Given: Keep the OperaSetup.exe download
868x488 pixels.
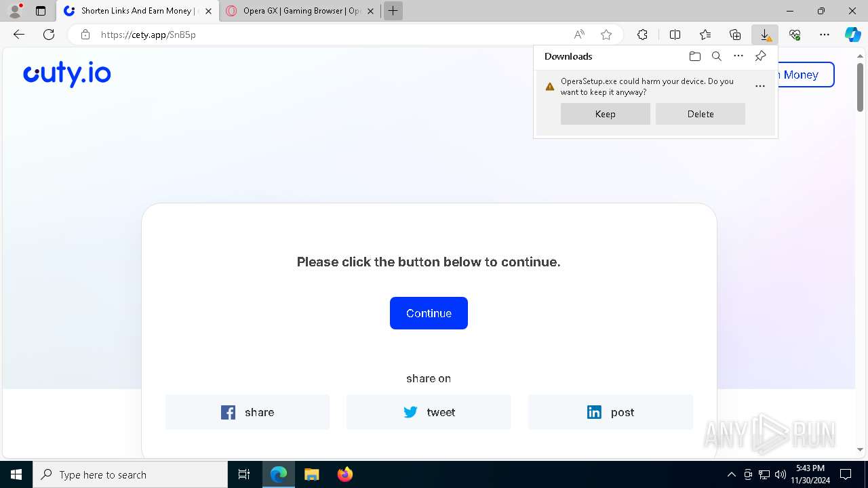Looking at the screenshot, I should [x=606, y=114].
